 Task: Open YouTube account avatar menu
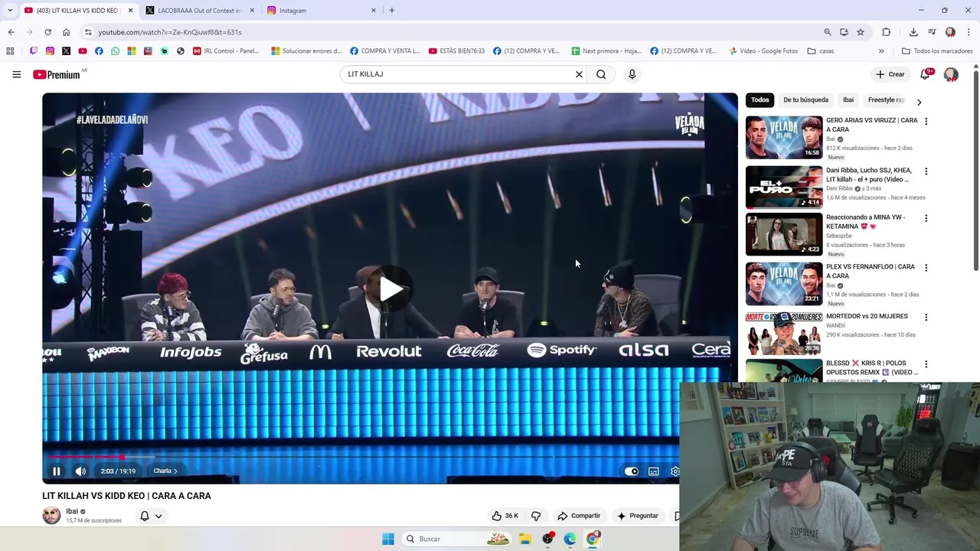(x=951, y=74)
